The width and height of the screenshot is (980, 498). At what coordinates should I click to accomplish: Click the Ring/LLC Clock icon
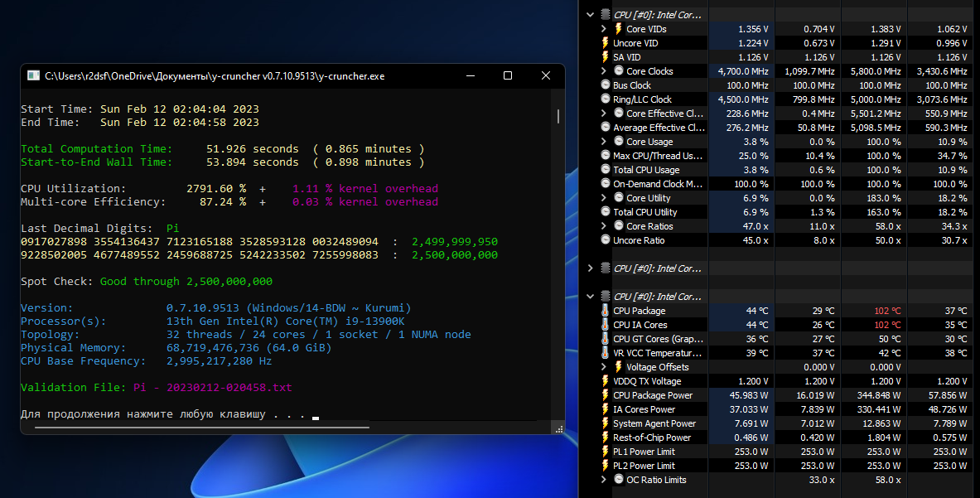[605, 99]
